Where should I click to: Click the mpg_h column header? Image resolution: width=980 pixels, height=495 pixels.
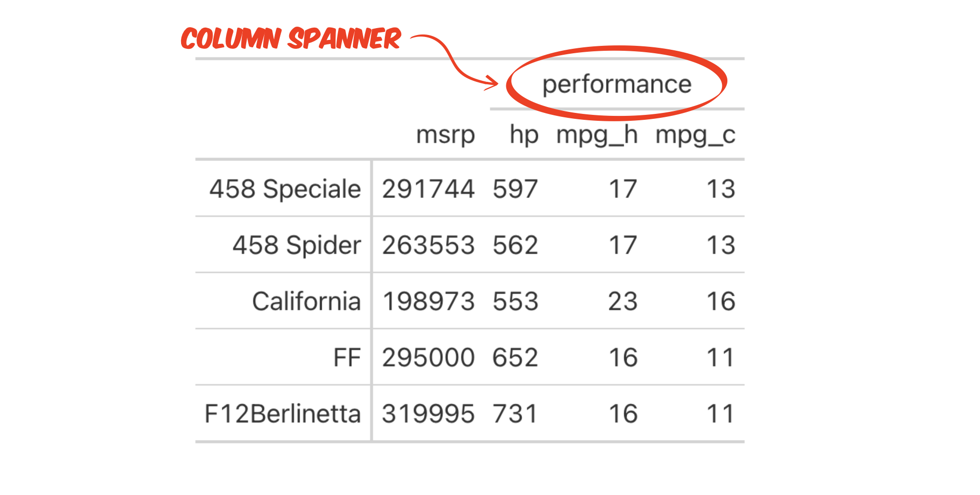point(597,135)
